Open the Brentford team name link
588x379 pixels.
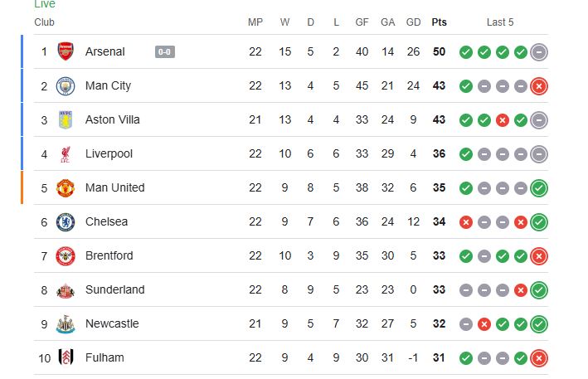109,255
